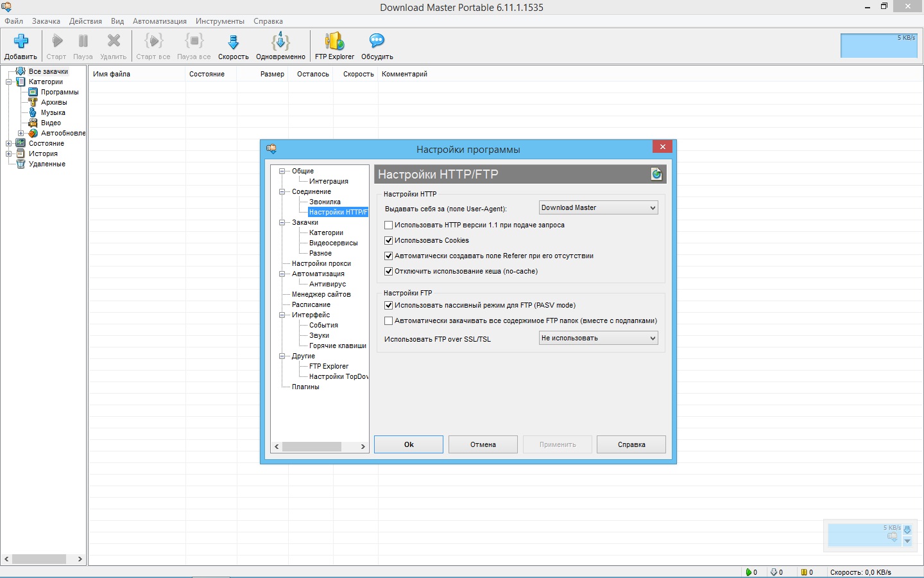924x578 pixels.
Task: Select Настройки прокси in settings tree
Action: 321,263
